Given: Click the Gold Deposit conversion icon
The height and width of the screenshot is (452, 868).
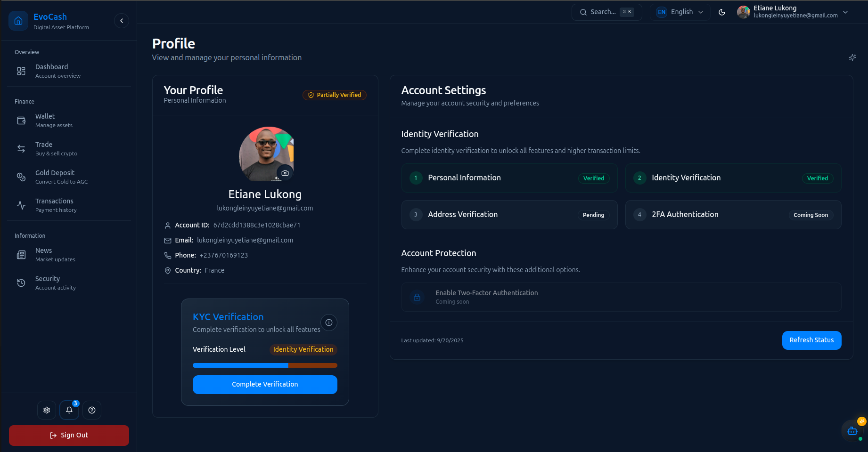Looking at the screenshot, I should [x=21, y=177].
